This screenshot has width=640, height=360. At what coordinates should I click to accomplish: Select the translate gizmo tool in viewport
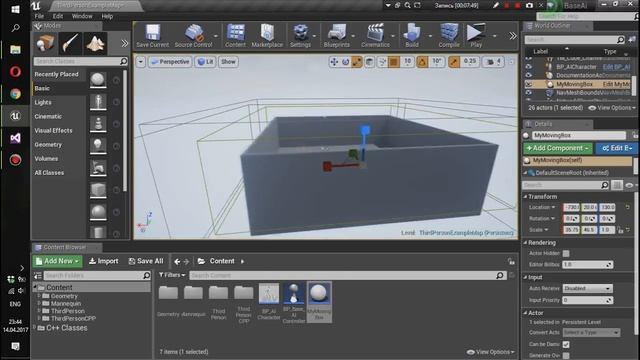(x=334, y=62)
